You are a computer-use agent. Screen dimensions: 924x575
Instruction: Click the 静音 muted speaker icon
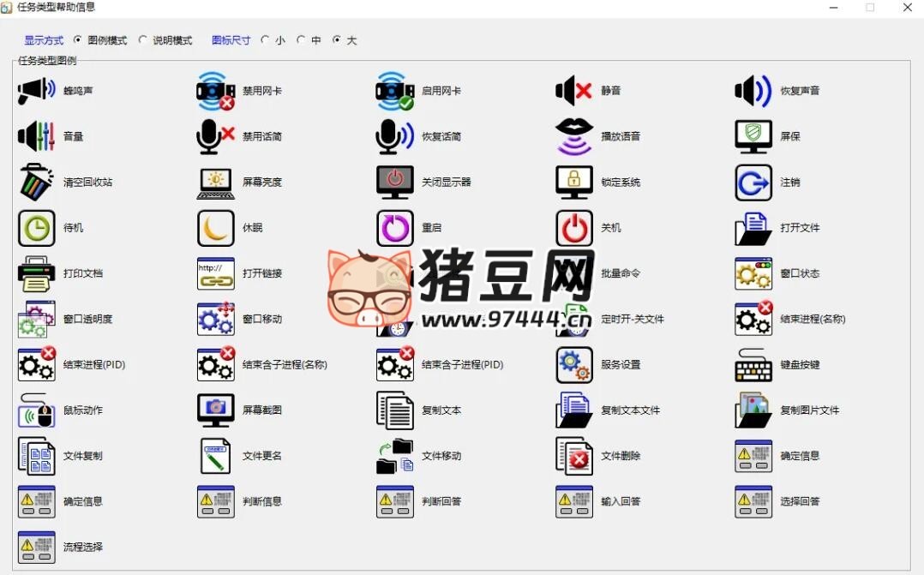573,91
